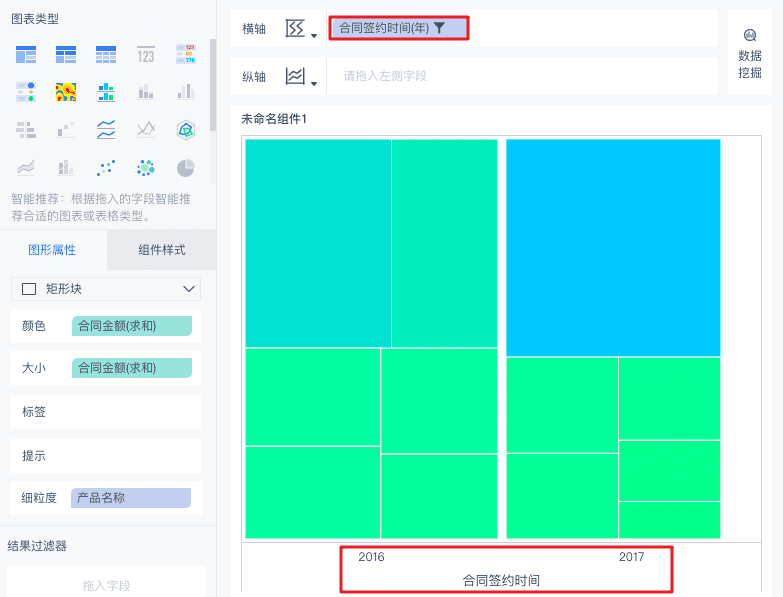783x597 pixels.
Task: Open 纵轴 axis type dropdown
Action: coord(301,76)
